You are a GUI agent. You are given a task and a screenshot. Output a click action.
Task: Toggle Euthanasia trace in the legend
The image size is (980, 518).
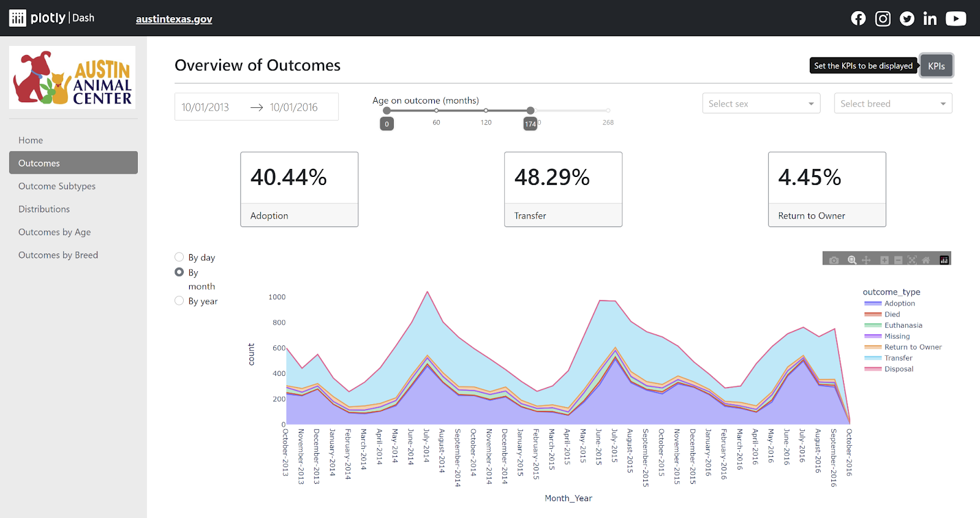click(x=894, y=326)
